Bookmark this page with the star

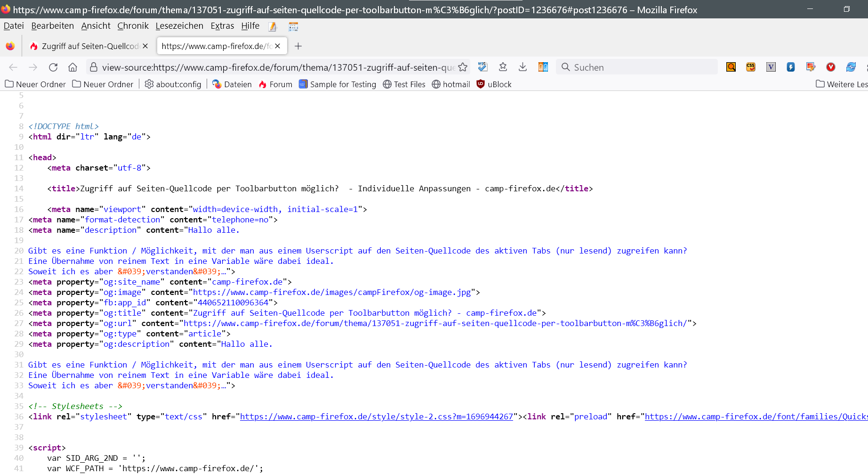(x=463, y=67)
